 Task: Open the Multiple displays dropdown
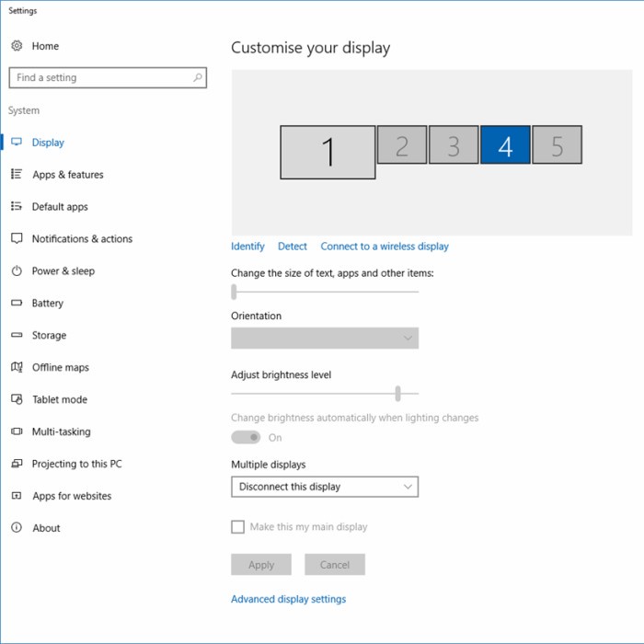tap(325, 487)
